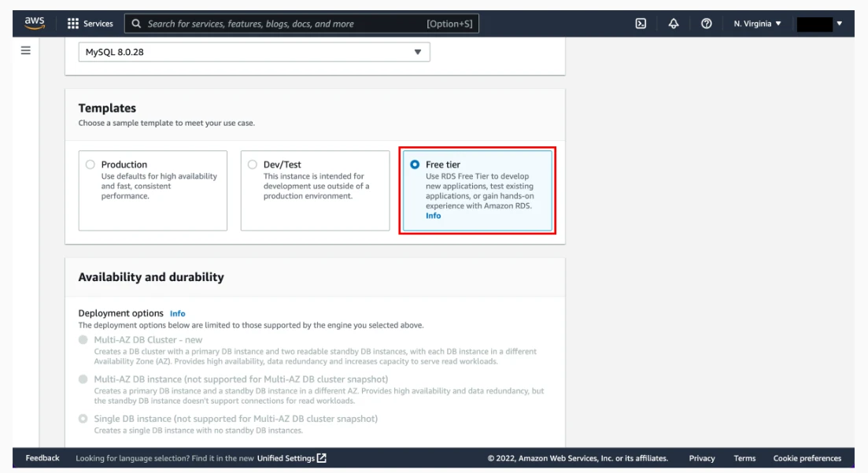Select Single DB instance radio option

[x=83, y=419]
